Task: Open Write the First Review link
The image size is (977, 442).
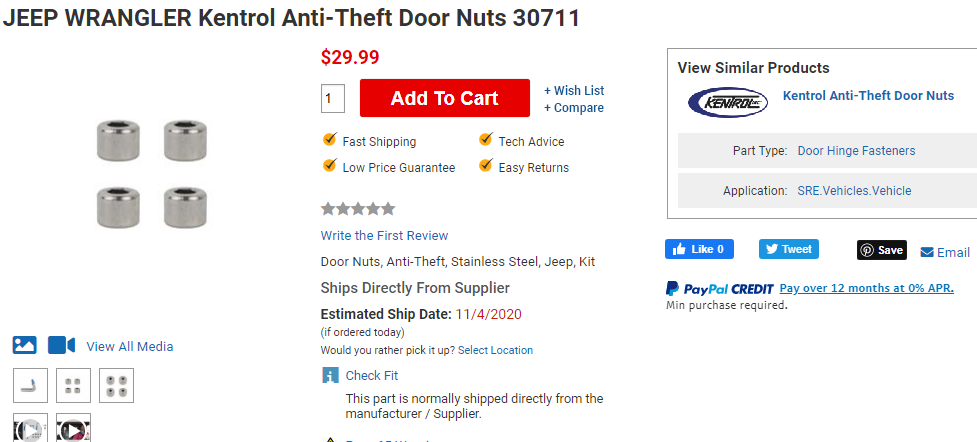Action: point(384,236)
